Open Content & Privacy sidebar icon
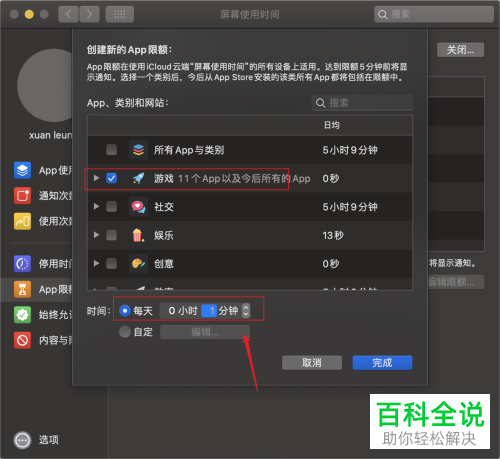Viewport: 500px width, 459px height. [x=22, y=340]
